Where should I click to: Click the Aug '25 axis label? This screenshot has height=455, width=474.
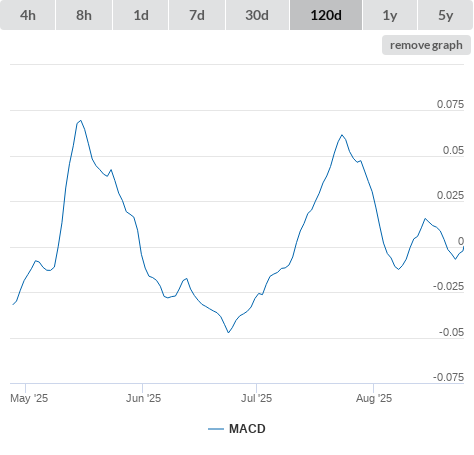(x=374, y=398)
